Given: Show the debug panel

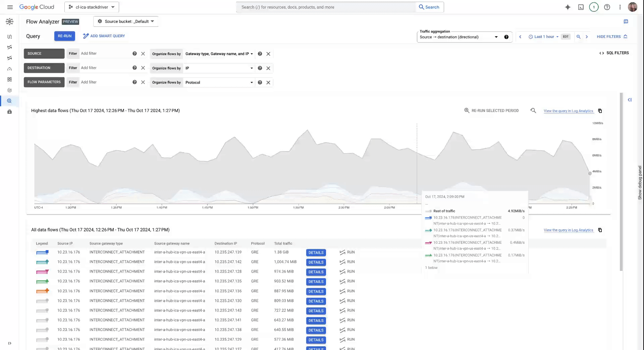Looking at the screenshot, I should point(640,183).
